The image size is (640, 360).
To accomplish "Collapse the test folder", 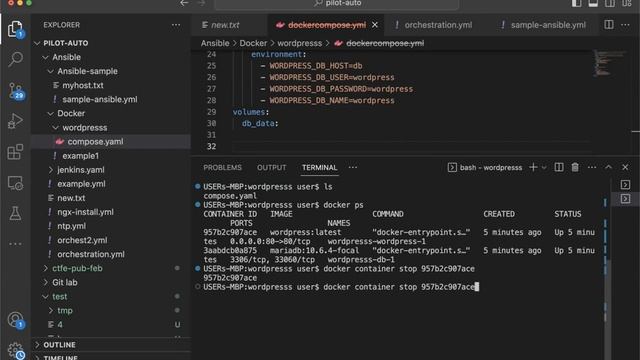I will 45,297.
